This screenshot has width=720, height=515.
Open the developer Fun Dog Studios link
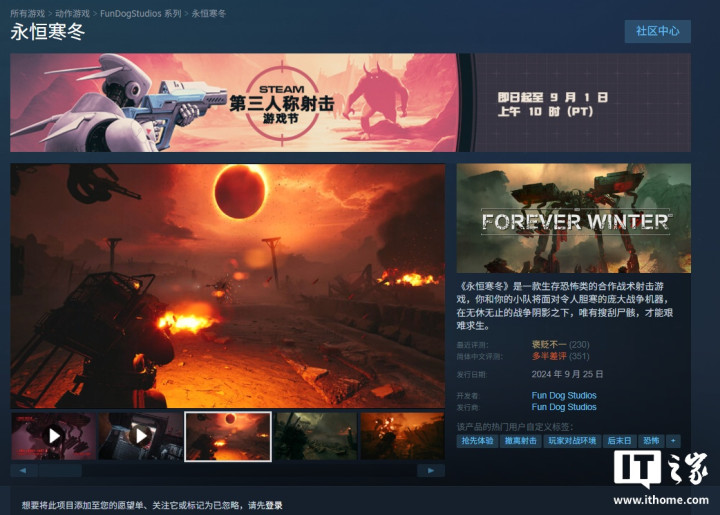564,395
